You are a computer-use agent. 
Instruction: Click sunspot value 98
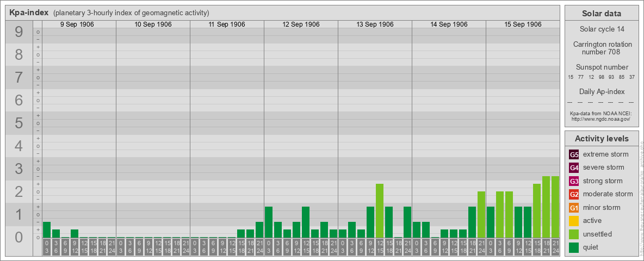click(601, 77)
